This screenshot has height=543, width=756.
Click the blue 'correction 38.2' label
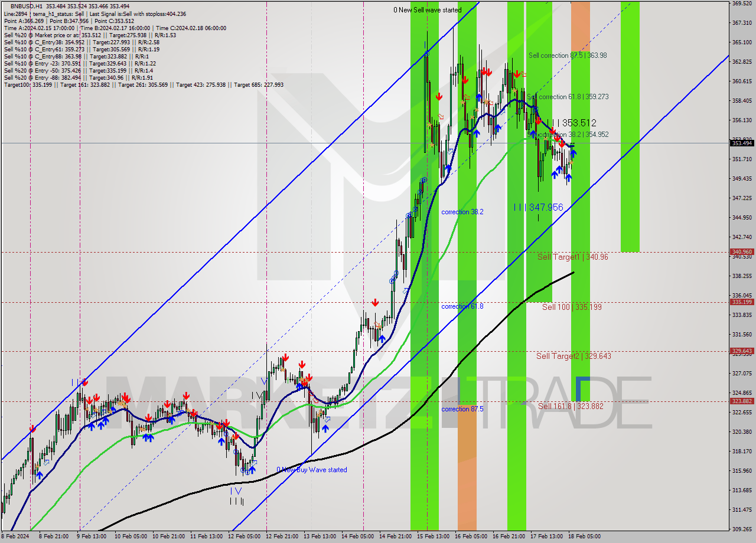[462, 212]
